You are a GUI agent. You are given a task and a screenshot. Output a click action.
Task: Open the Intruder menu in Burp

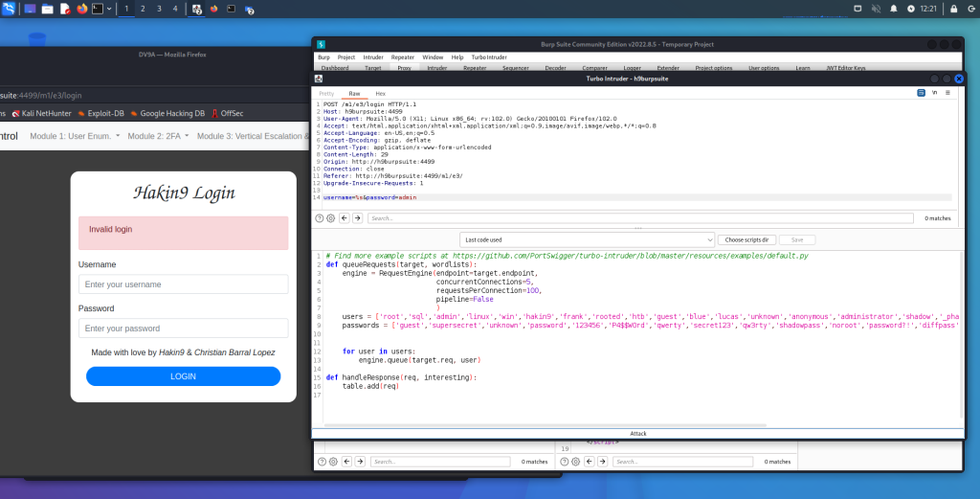(x=373, y=57)
